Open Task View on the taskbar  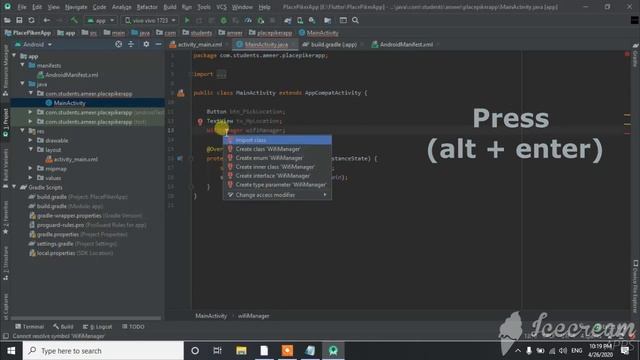218,351
